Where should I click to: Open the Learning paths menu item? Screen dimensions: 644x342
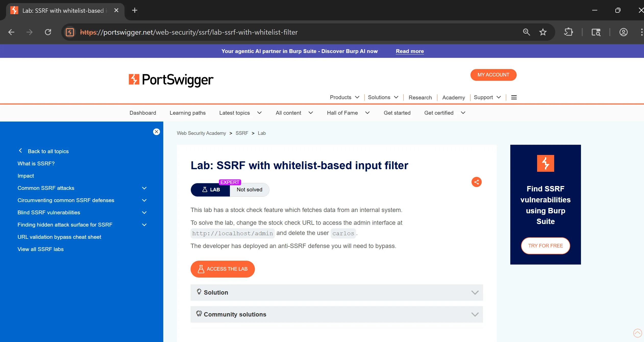click(x=188, y=113)
